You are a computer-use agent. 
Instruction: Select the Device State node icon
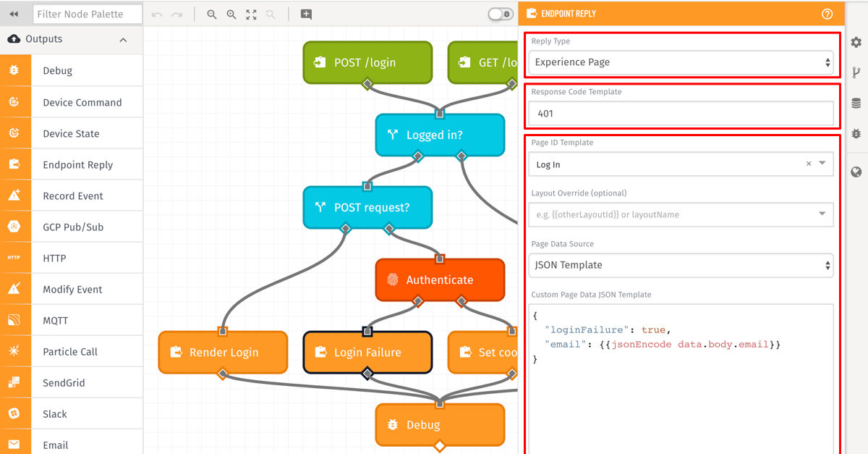click(x=14, y=133)
